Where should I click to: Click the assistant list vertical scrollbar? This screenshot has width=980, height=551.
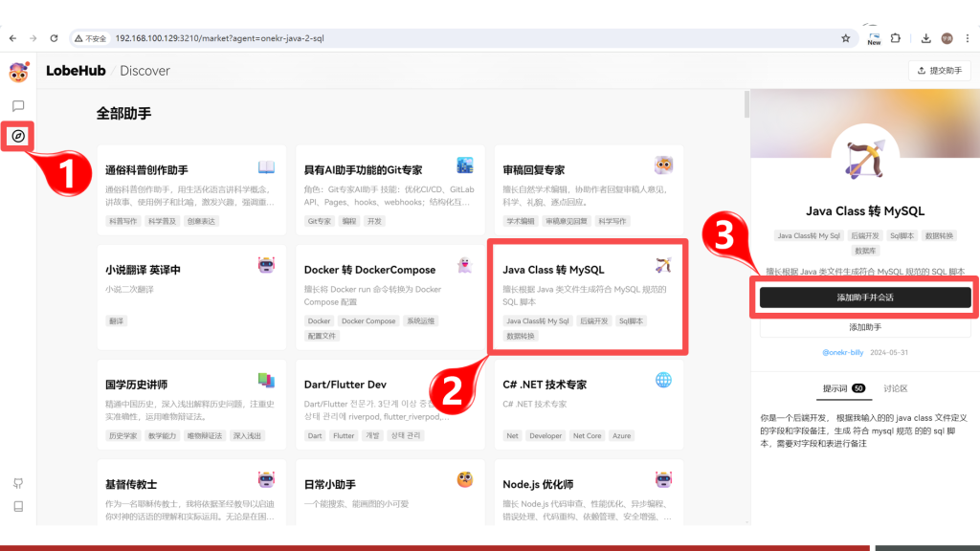click(746, 105)
